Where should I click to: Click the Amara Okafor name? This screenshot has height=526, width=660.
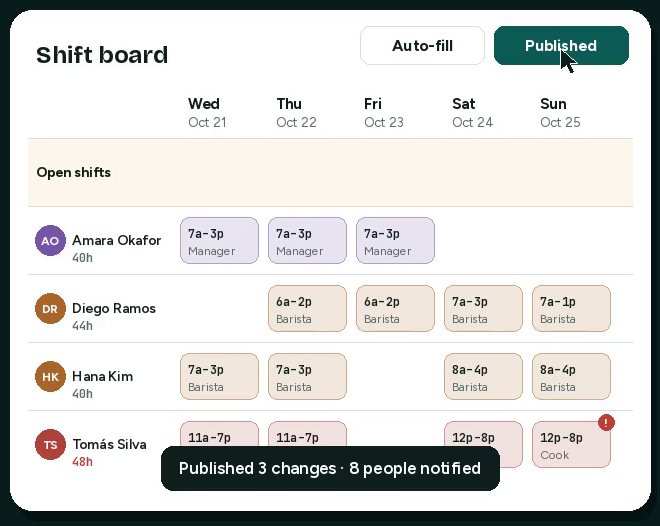point(117,240)
